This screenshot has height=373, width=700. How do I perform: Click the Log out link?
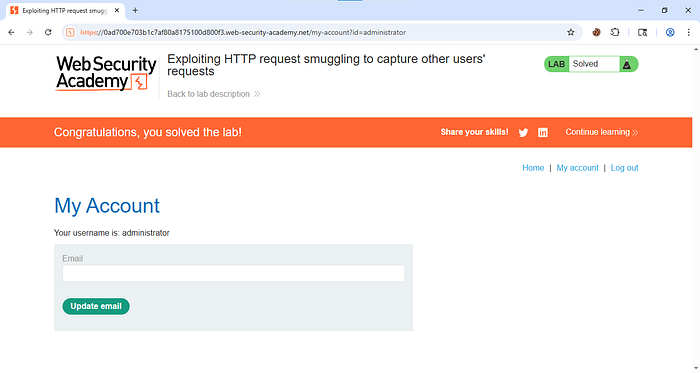[x=625, y=168]
